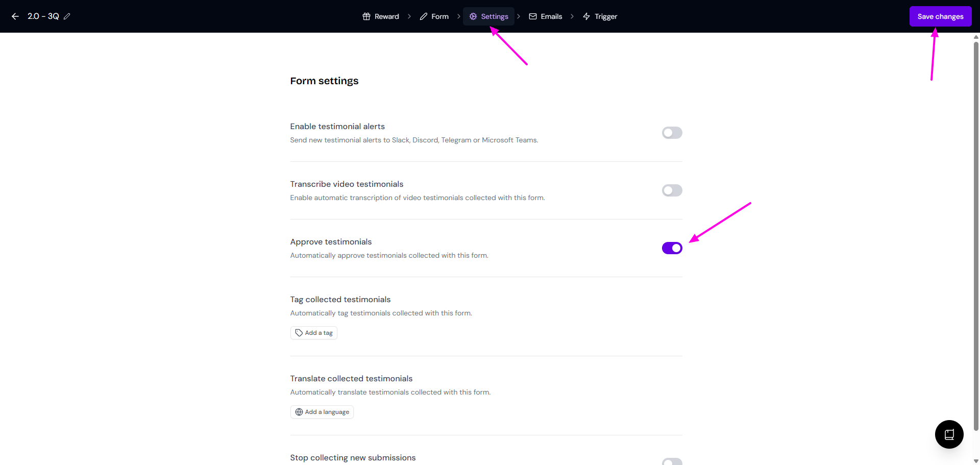
Task: Click the envelope icon beside Emails
Action: coord(533,16)
